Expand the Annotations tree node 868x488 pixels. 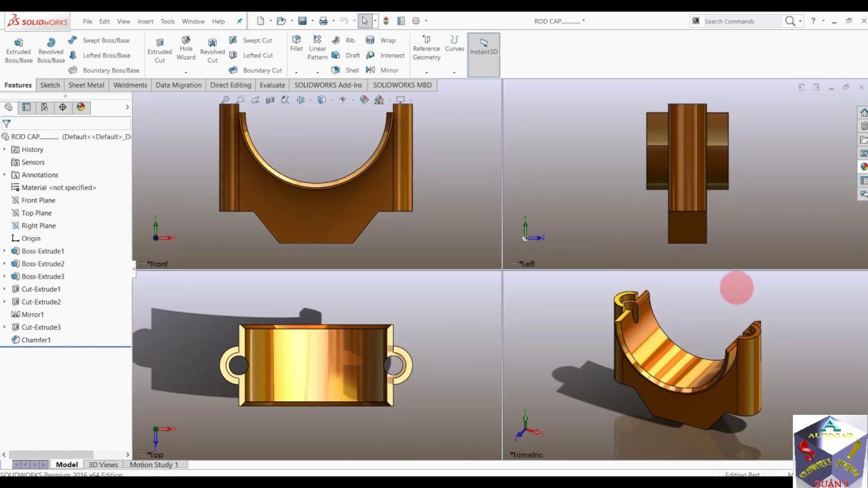[5, 175]
